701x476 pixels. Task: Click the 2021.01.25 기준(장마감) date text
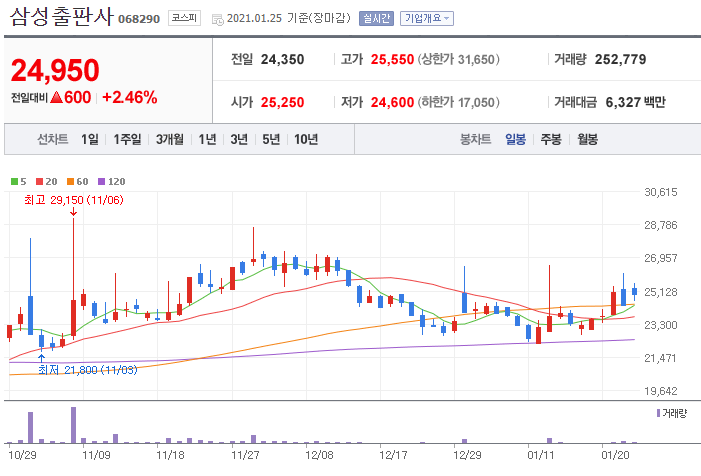pyautogui.click(x=289, y=18)
